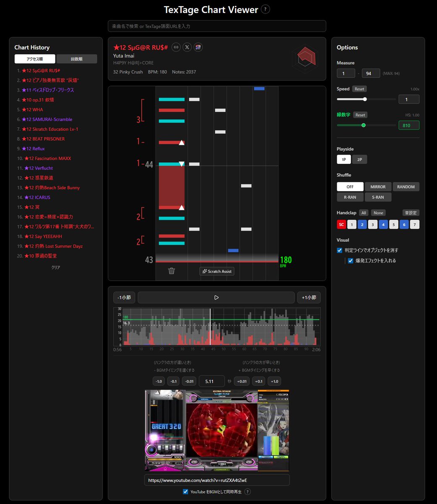437x504 pixels.
Task: Open ★12 Verflucht from history
Action: click(38, 168)
